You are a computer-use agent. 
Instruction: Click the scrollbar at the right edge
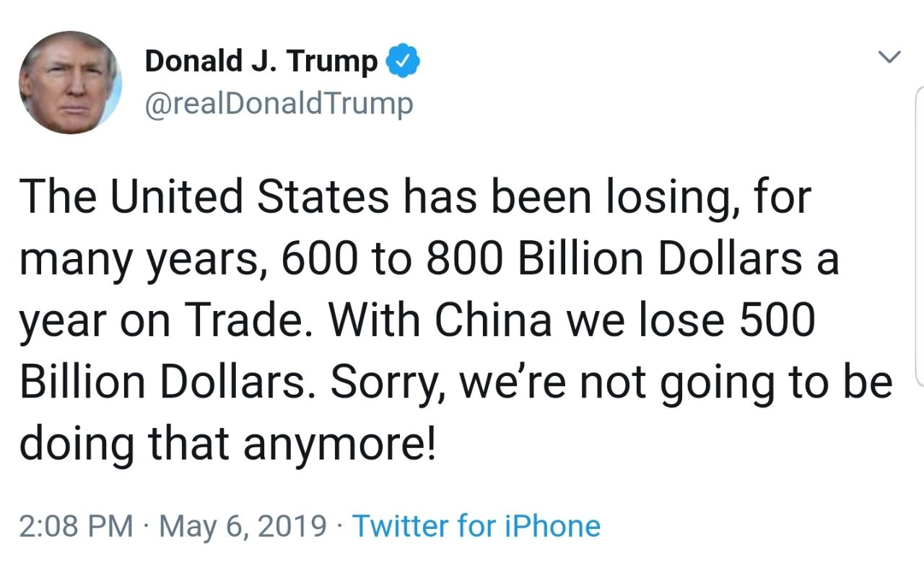919,238
